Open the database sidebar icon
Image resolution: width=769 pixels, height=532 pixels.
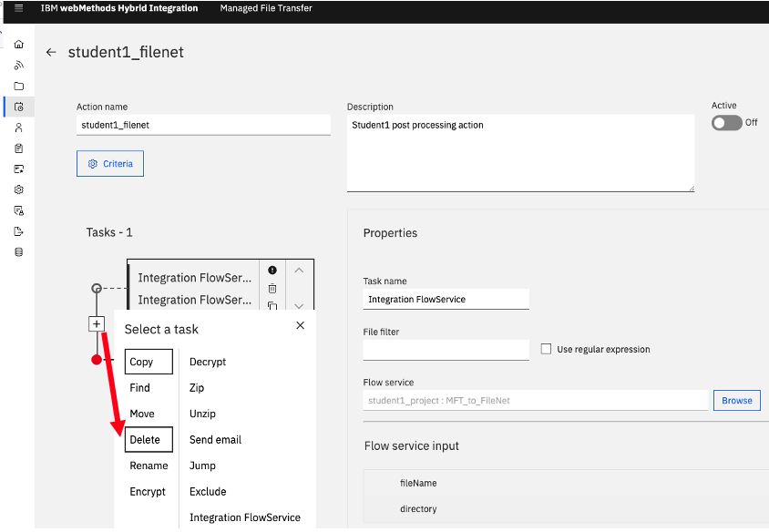(x=18, y=252)
